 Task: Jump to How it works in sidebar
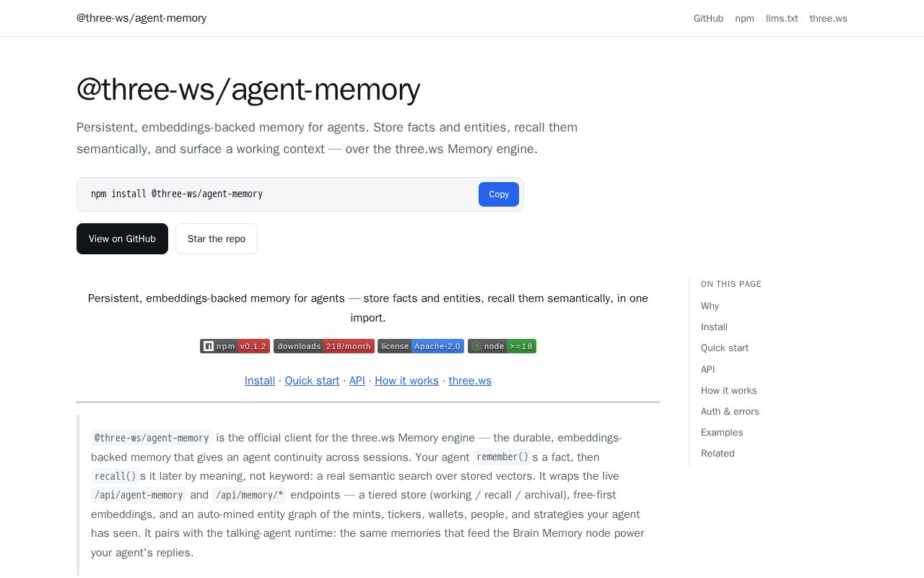[x=729, y=390]
